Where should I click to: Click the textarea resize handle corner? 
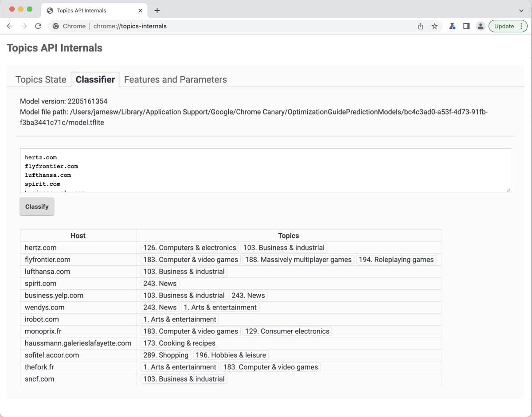[509, 190]
